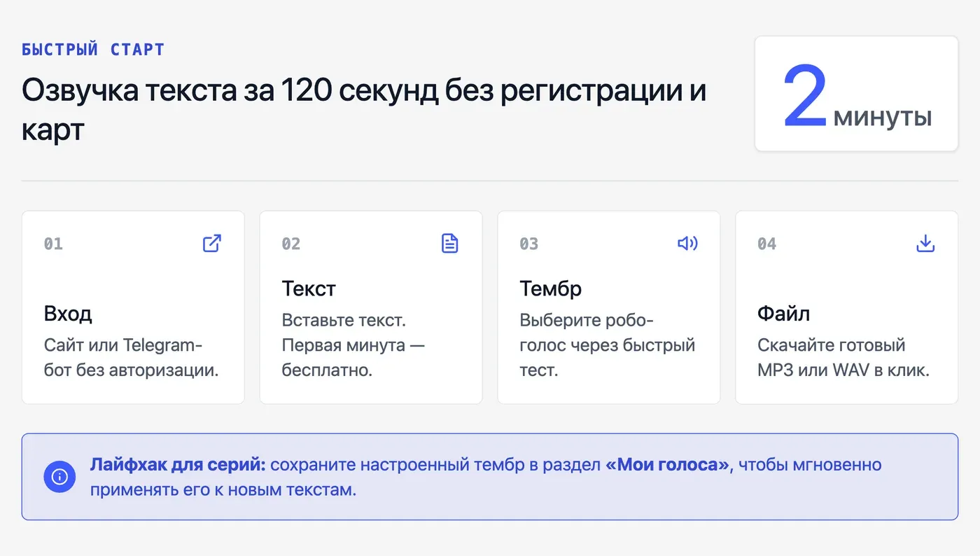Click the description Вставьте текст. Первая минута — бесплатно
This screenshot has width=980, height=556.
pyautogui.click(x=353, y=345)
